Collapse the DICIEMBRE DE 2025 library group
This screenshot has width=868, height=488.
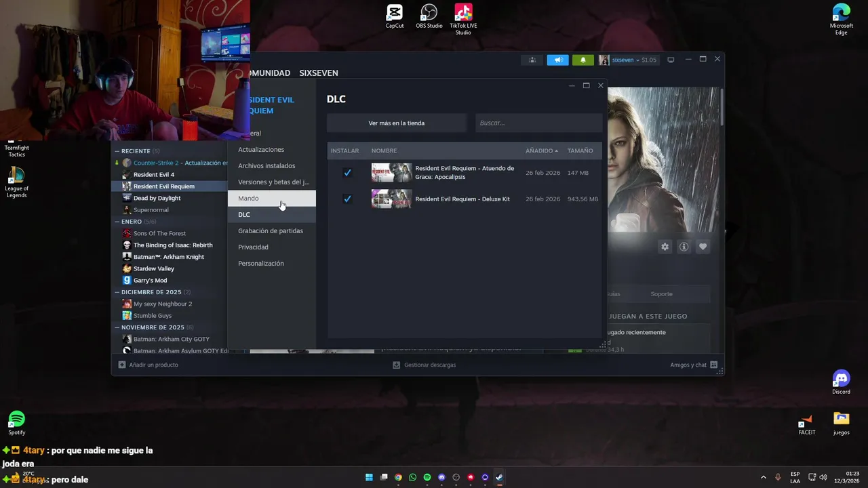[117, 292]
